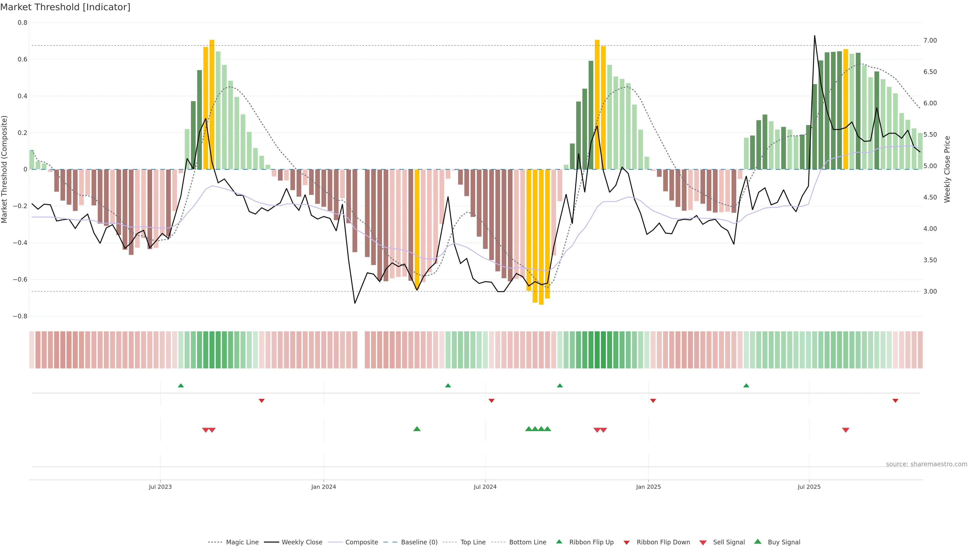Click Bottom Line legend entry
Viewport: 980px width, 551px height.
tap(527, 542)
